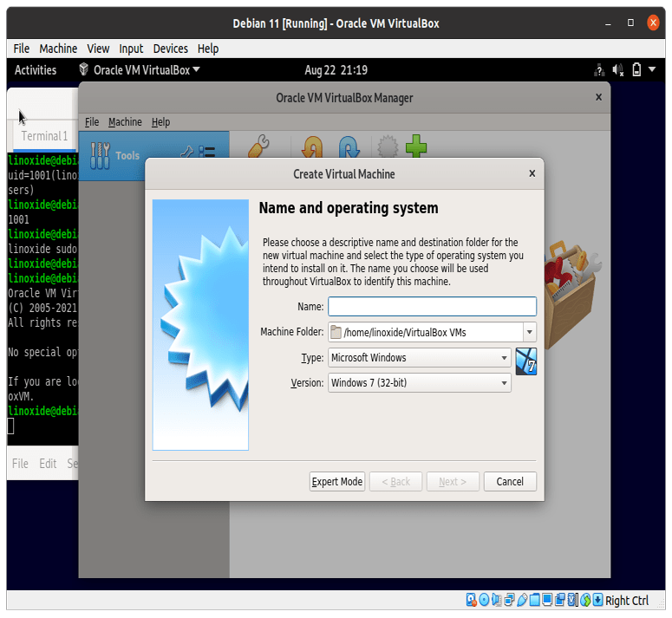This screenshot has width=672, height=618.
Task: Open Input menu in outer VirtualBox window
Action: tap(131, 49)
